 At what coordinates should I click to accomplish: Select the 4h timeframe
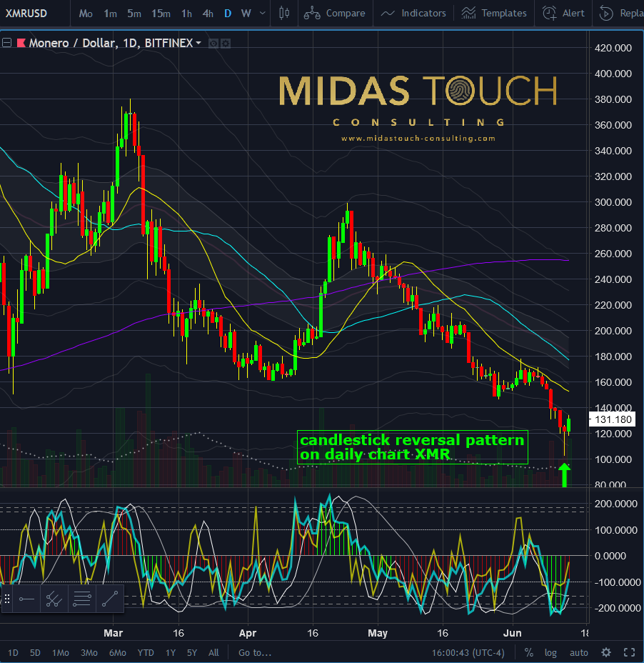[208, 14]
